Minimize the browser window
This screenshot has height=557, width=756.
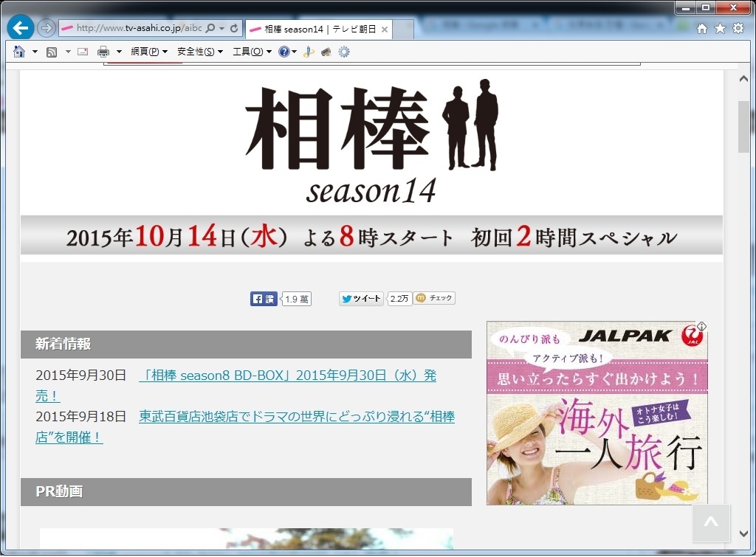tap(686, 7)
